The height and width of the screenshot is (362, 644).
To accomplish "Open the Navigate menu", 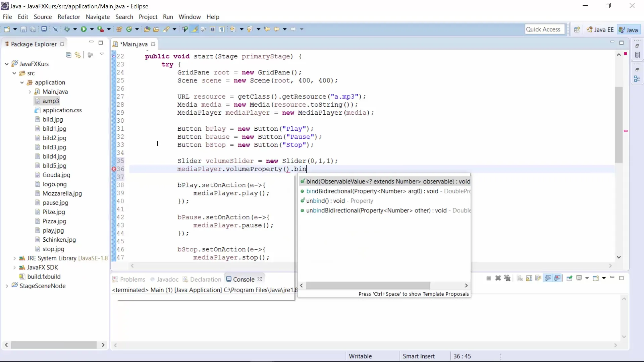I will coord(98,17).
